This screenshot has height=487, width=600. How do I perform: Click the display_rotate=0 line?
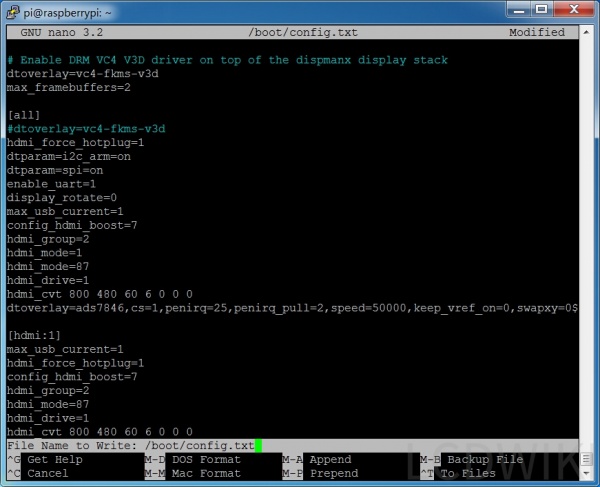coord(61,198)
